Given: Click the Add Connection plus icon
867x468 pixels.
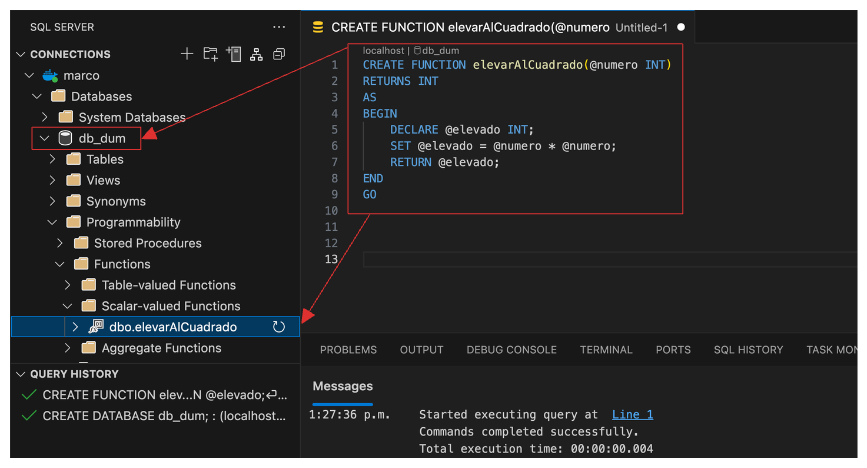Looking at the screenshot, I should click(187, 54).
